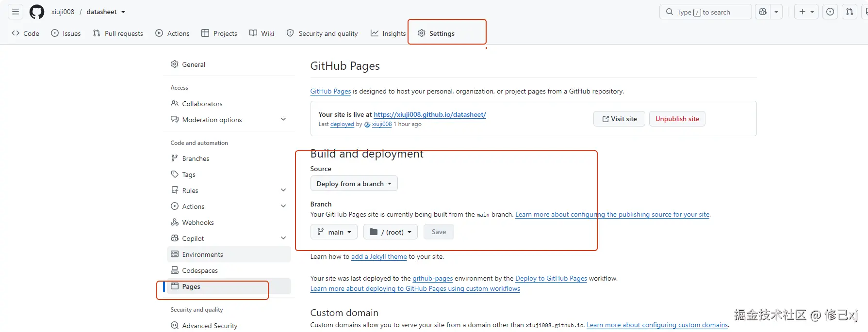Screen dimensions: 868x332
Task: Open Collaborators settings
Action: pos(229,104)
